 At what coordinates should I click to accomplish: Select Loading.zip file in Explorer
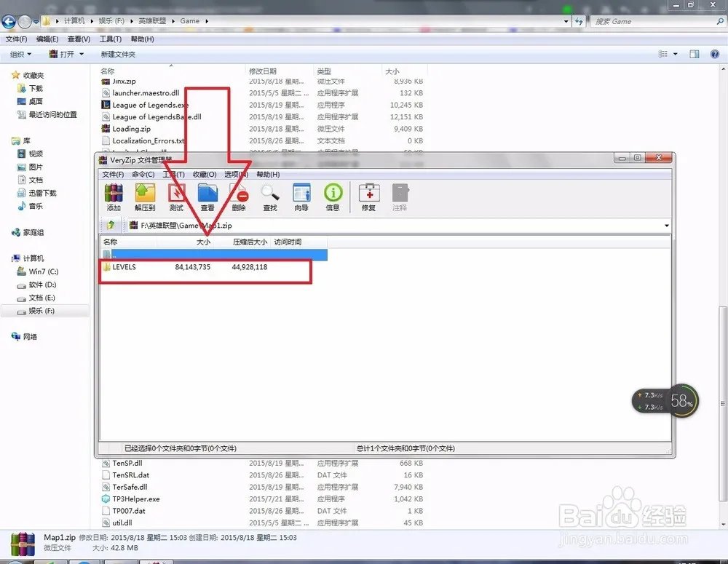point(126,129)
